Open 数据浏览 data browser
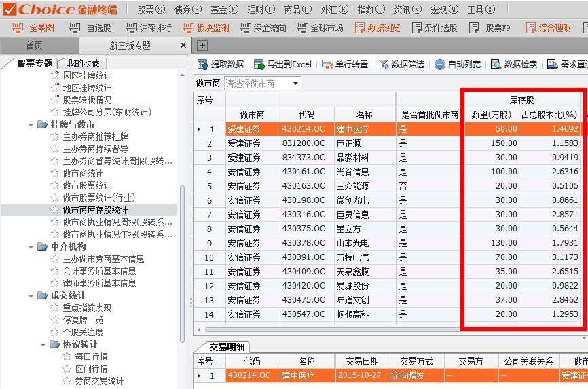Screen dimensions: 588x389 coord(378,28)
